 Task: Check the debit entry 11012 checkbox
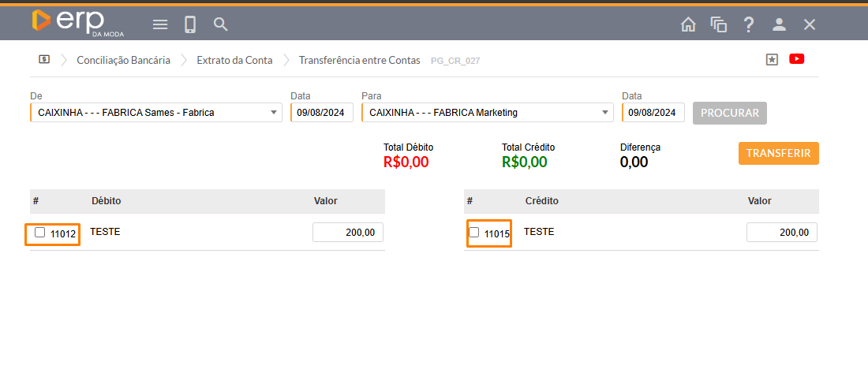tap(40, 233)
